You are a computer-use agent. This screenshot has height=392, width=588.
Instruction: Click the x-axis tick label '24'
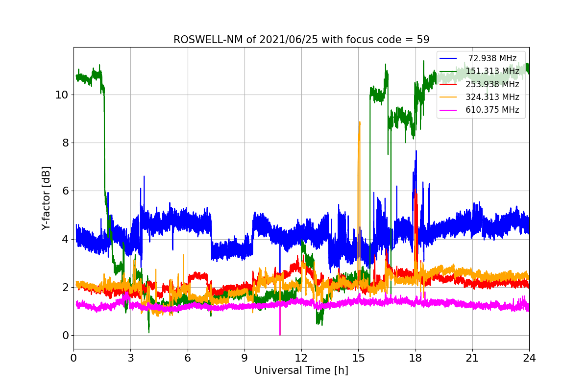[529, 358]
